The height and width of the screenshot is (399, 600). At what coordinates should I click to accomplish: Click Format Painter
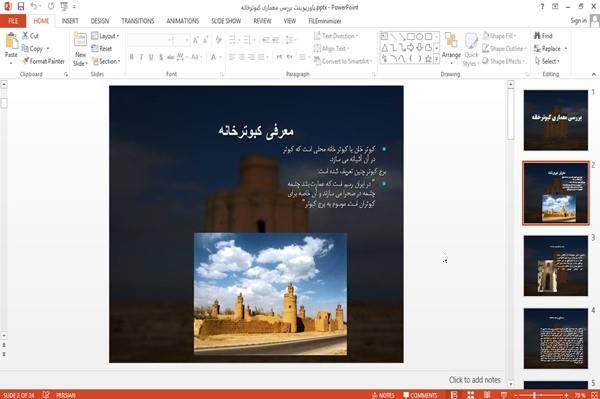tap(43, 61)
